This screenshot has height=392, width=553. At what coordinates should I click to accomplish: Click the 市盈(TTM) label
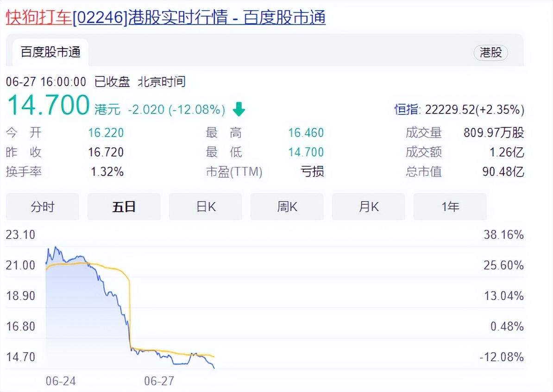pos(234,172)
